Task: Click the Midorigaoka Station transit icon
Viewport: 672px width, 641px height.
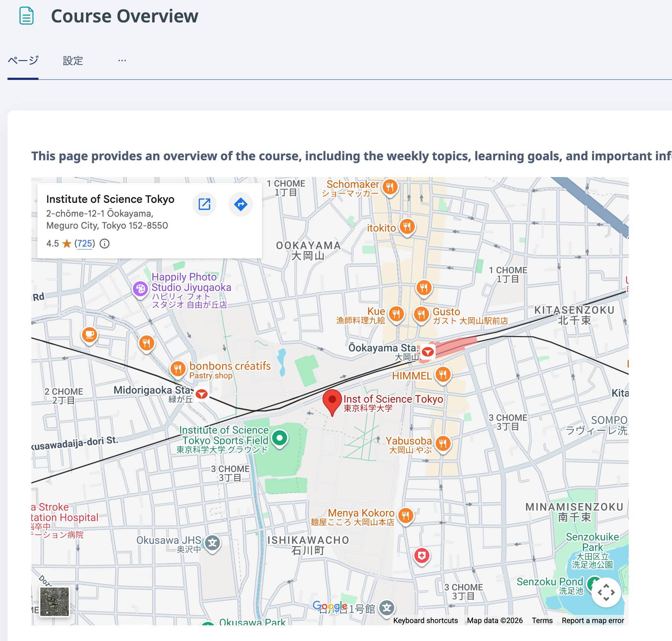Action: click(202, 394)
